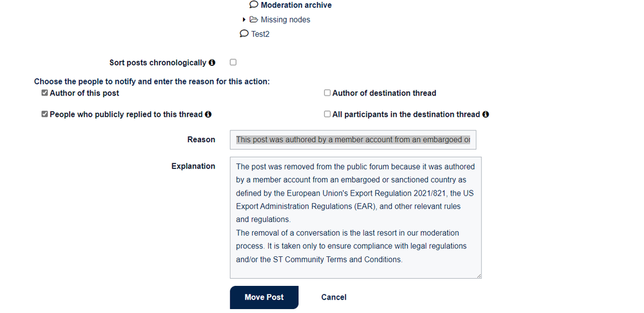The image size is (644, 313).
Task: Click the Moderation archive speech bubble icon
Action: [x=254, y=5]
